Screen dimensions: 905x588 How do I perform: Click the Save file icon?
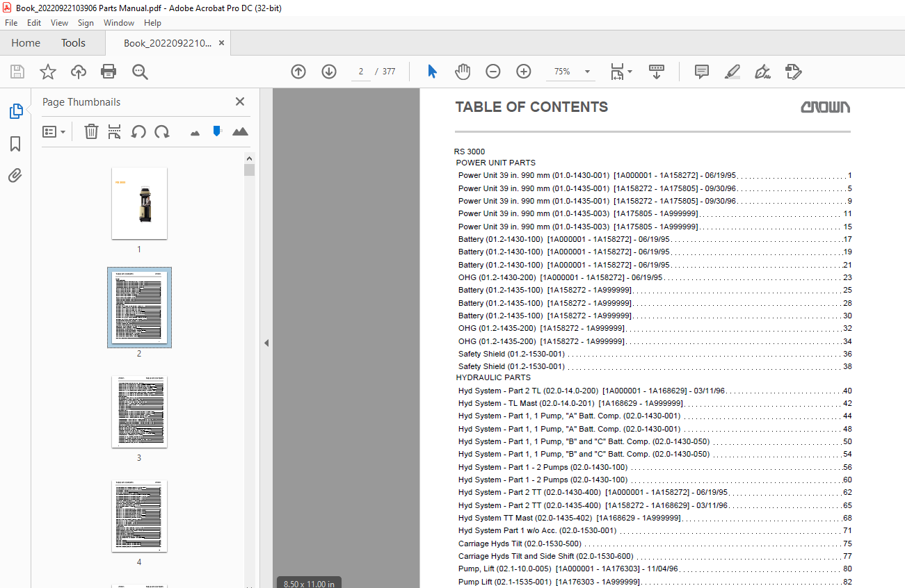[x=17, y=72]
